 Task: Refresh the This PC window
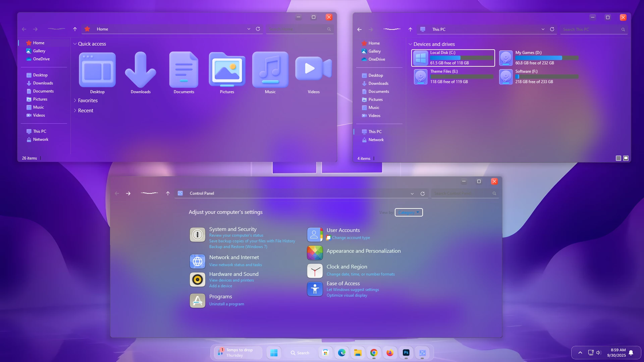point(552,29)
